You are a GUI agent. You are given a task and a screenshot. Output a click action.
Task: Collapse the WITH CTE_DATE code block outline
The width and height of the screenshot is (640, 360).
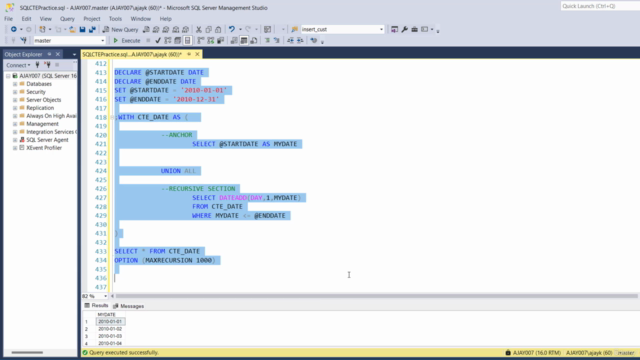pos(112,117)
